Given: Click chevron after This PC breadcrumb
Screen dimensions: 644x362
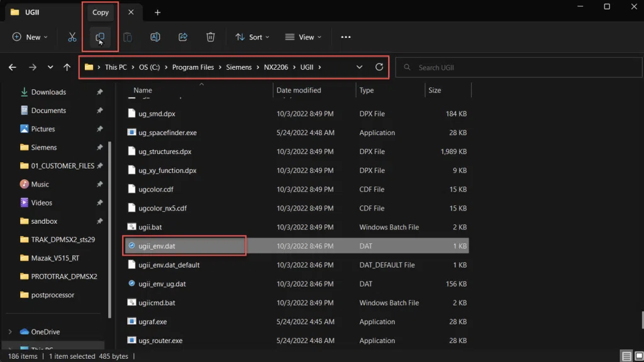Looking at the screenshot, I should coord(133,67).
